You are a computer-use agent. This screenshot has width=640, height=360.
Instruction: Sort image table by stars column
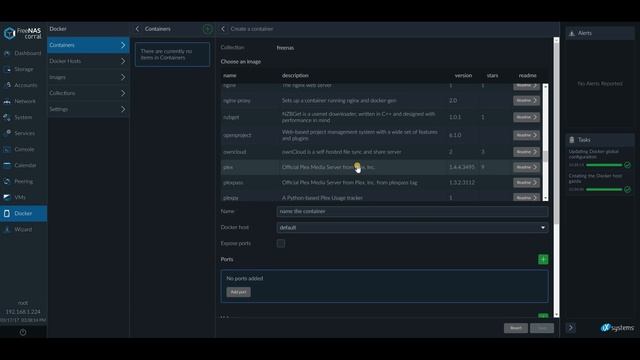pos(492,76)
